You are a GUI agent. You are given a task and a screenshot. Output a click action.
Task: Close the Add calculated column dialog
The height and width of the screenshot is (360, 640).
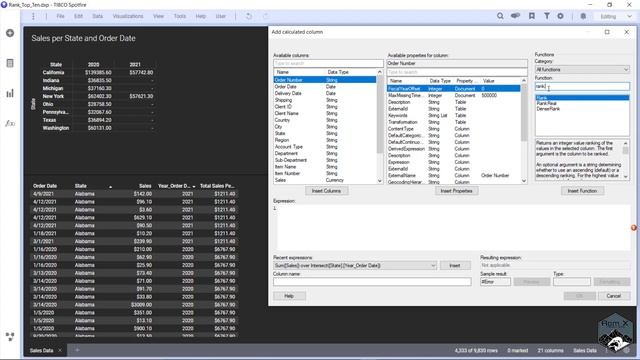[x=627, y=32]
